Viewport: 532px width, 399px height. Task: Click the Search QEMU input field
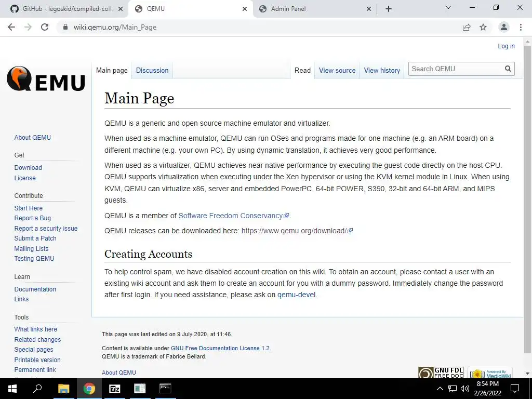point(456,69)
